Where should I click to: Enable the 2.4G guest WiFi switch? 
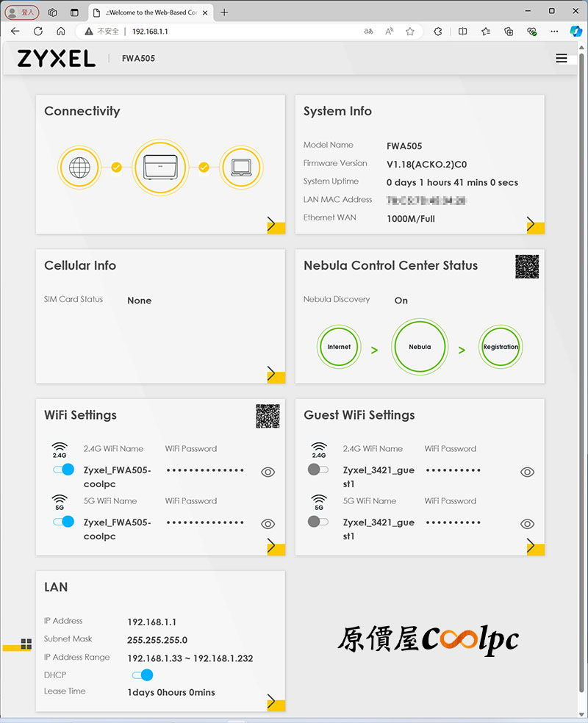pyautogui.click(x=318, y=470)
